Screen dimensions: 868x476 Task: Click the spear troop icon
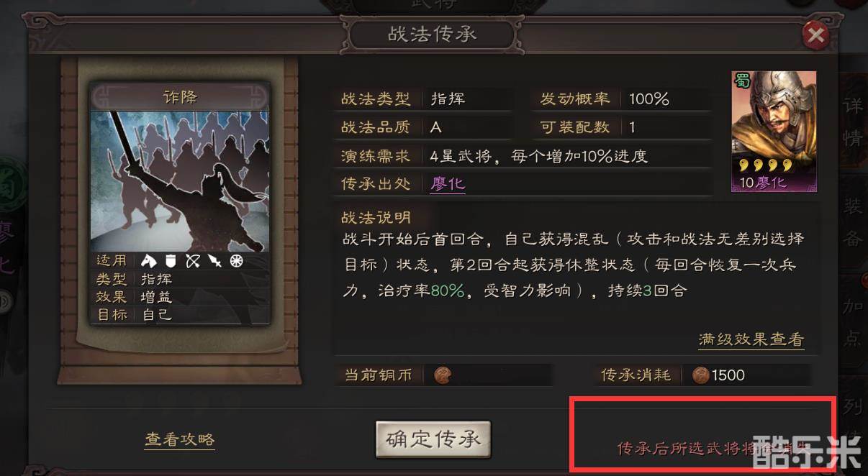214,261
